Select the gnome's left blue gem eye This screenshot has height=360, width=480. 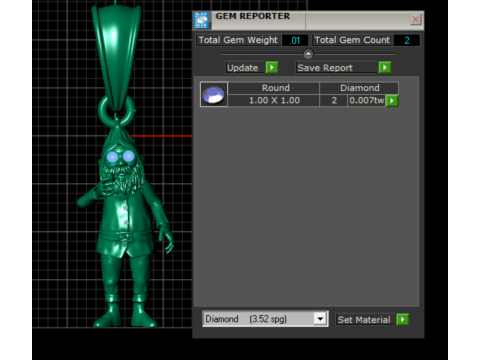click(112, 157)
